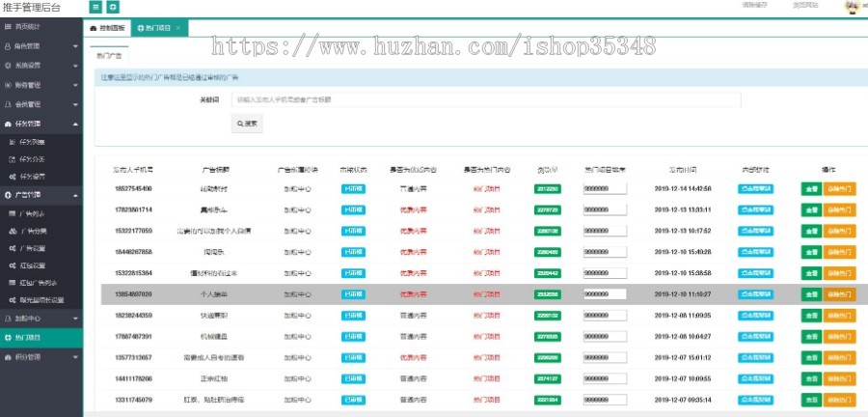This screenshot has width=868, height=417.
Task: Collapse the 广告管理 sidebar menu
Action: coord(41,195)
